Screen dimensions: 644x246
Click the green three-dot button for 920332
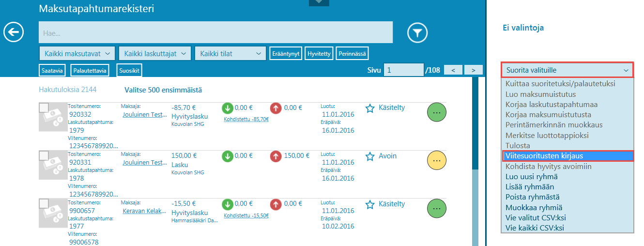[x=436, y=112]
